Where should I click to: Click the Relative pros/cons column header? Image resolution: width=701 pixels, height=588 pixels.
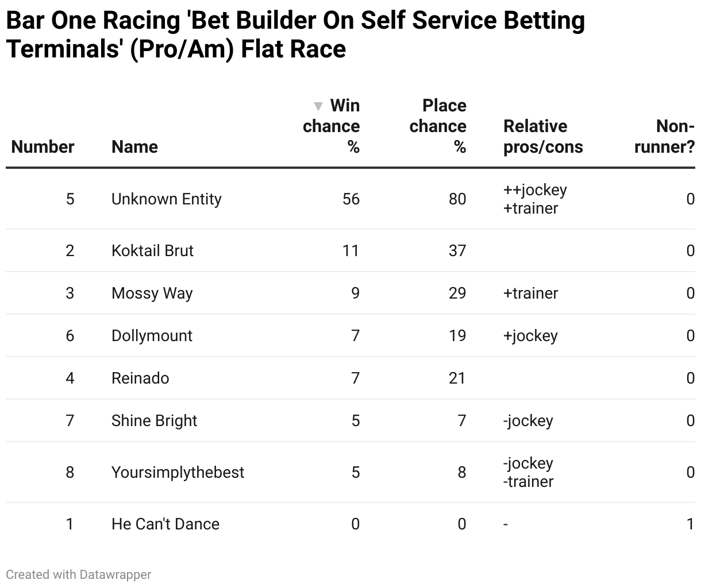tap(543, 137)
